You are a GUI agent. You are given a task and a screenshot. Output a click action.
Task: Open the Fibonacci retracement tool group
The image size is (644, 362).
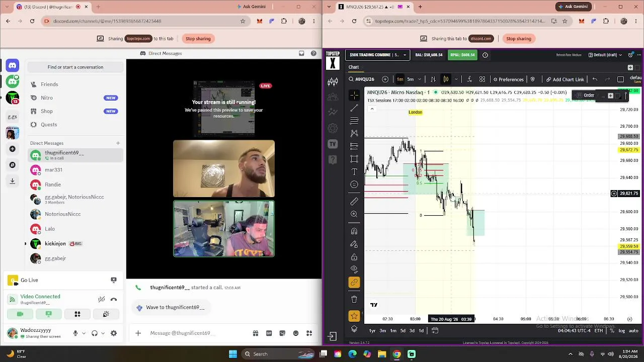click(x=354, y=121)
